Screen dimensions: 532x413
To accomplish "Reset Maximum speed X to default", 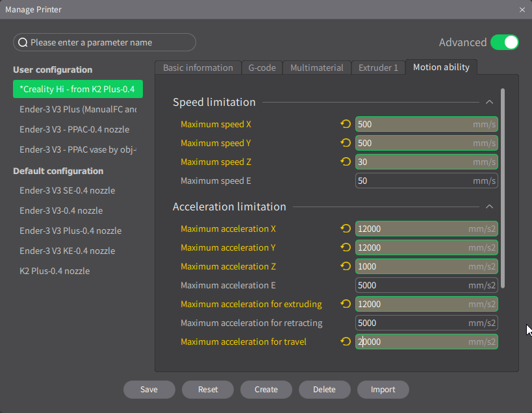I will [x=346, y=124].
